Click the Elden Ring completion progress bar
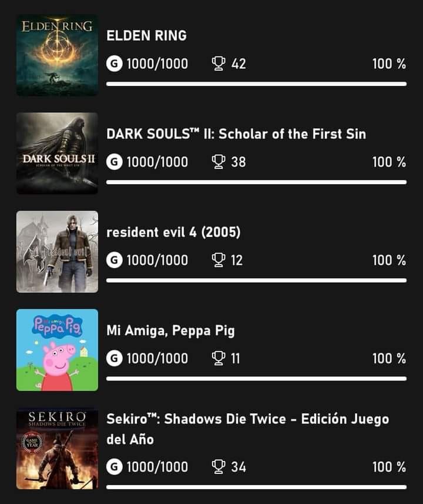The image size is (423, 504). pos(256,84)
